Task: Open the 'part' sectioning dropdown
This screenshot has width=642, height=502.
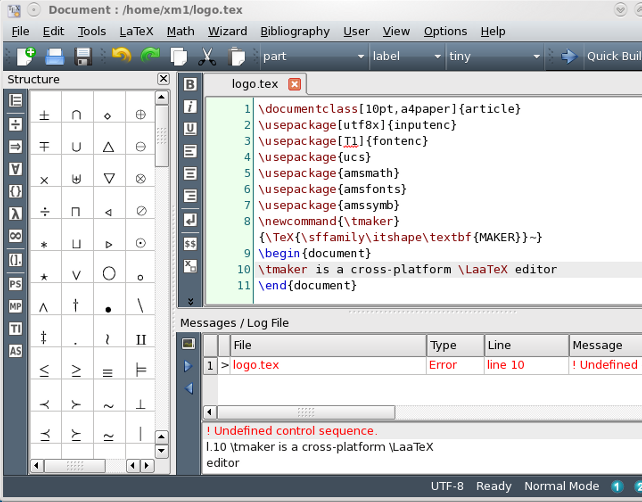Action: pyautogui.click(x=312, y=56)
